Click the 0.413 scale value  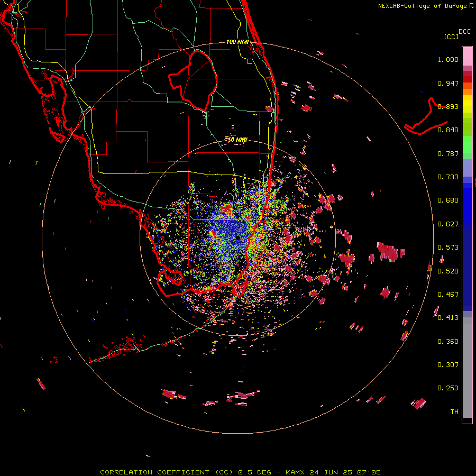pos(448,318)
